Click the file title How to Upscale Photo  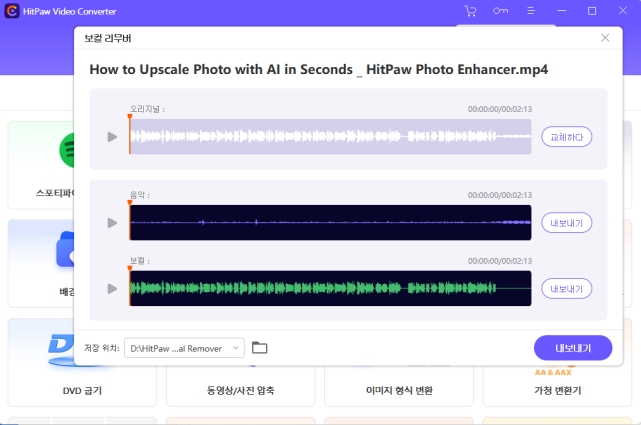[x=318, y=69]
